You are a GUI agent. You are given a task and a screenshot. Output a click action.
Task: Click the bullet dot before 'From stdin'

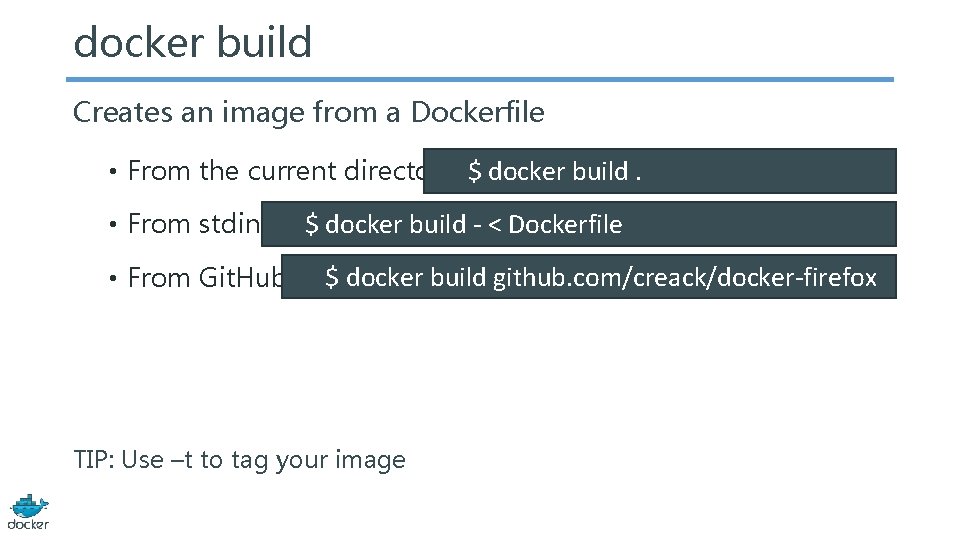click(x=117, y=225)
